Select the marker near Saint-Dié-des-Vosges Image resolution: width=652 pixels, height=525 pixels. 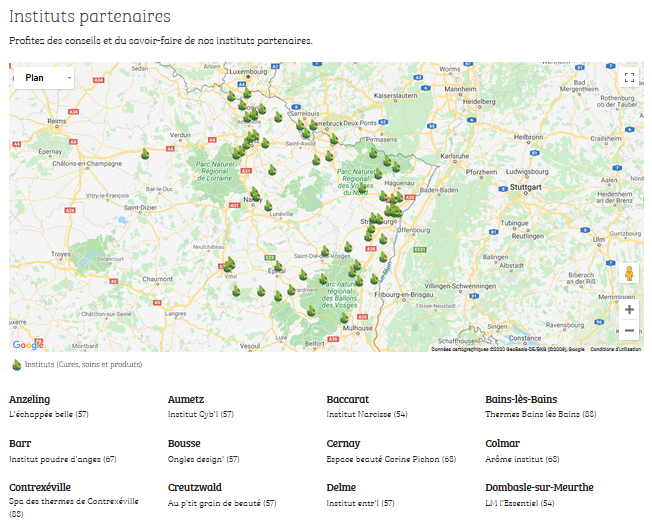coord(325,251)
